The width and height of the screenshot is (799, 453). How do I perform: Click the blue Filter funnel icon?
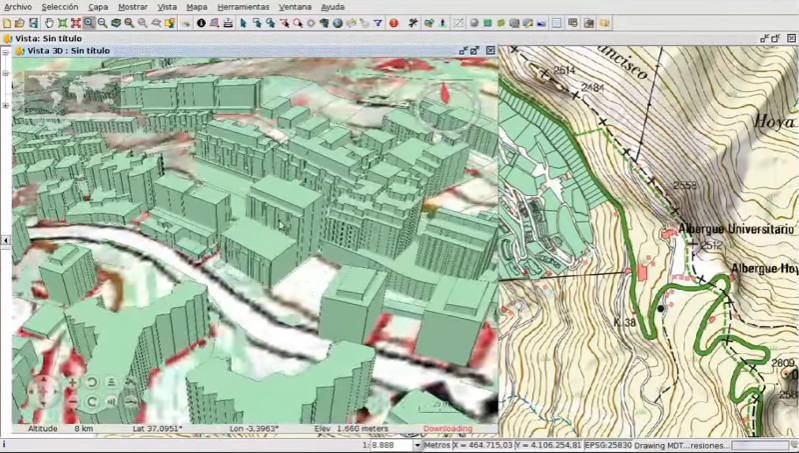pos(376,22)
